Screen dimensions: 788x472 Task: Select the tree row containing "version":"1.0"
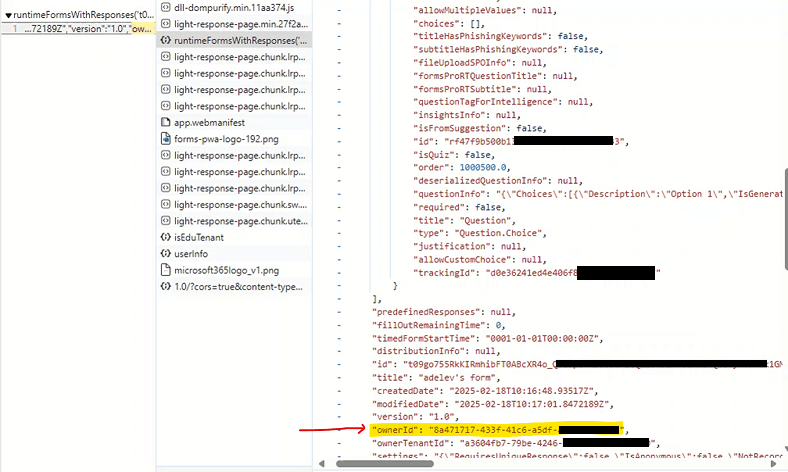78,29
